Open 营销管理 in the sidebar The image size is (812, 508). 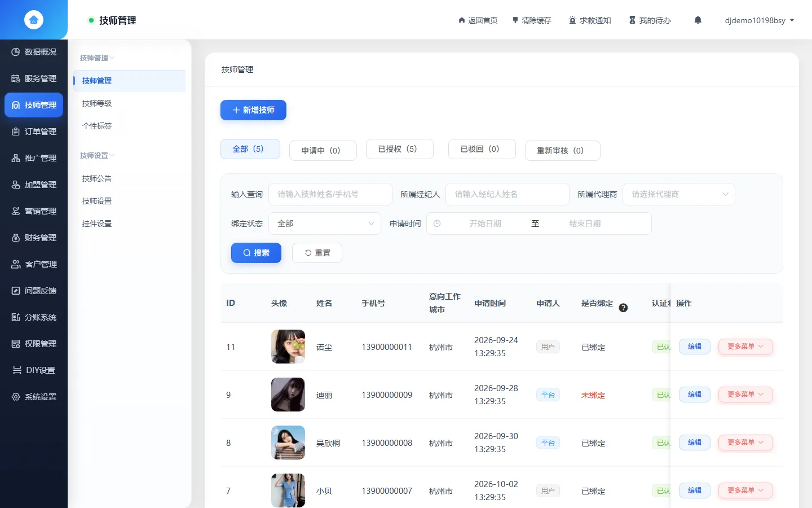click(34, 211)
